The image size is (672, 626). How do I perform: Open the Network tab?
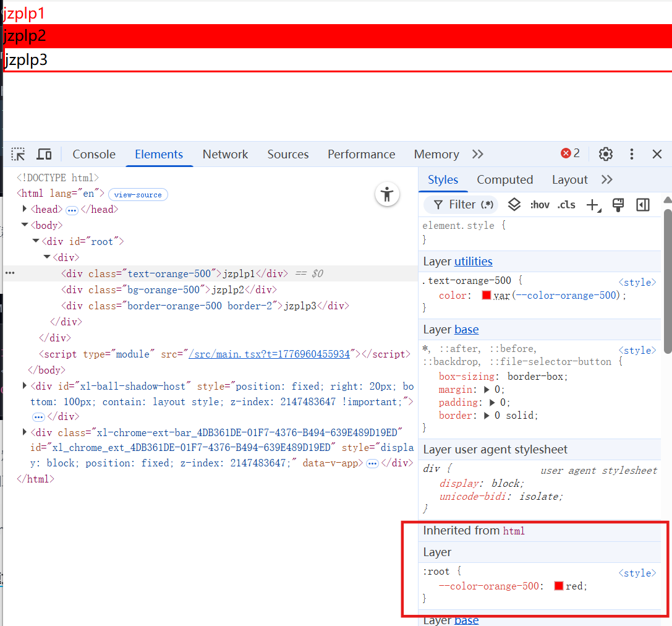coord(225,154)
